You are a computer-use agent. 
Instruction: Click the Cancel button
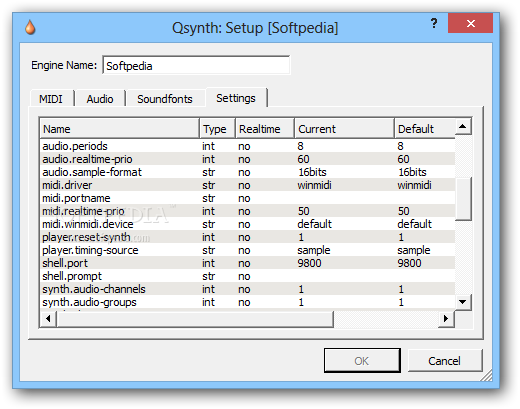[x=445, y=361]
